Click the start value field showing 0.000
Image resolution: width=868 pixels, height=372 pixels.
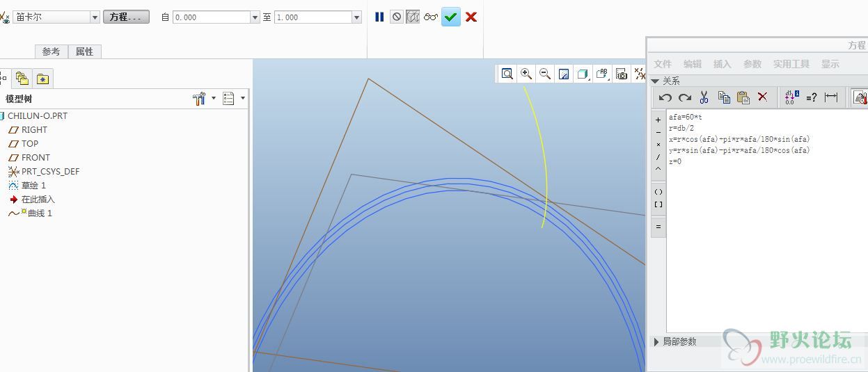pyautogui.click(x=211, y=17)
